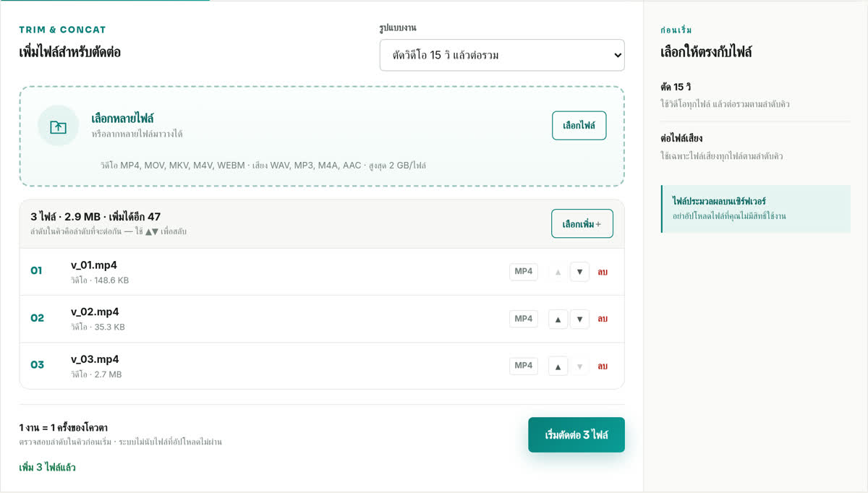868x493 pixels.
Task: Remove v_03.mp4 using ลบ
Action: pyautogui.click(x=603, y=366)
